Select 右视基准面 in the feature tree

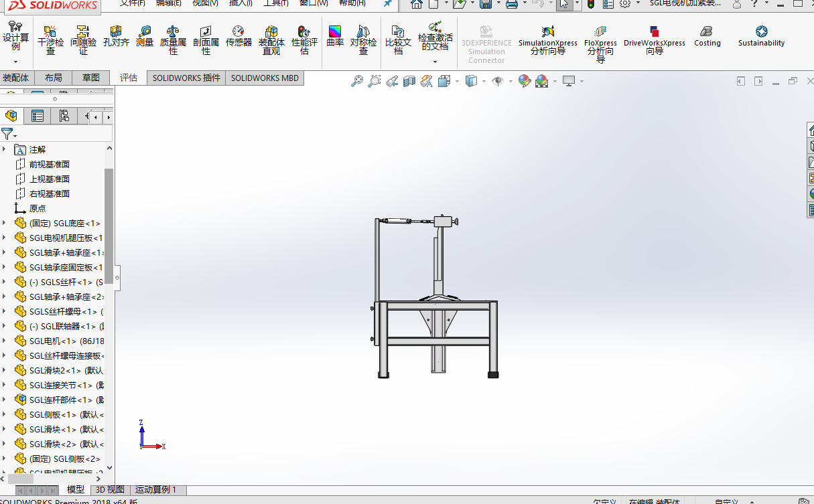coord(49,194)
